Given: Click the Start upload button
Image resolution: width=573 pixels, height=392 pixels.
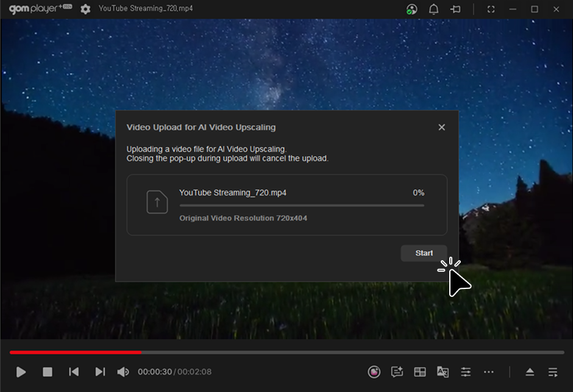Looking at the screenshot, I should (424, 253).
